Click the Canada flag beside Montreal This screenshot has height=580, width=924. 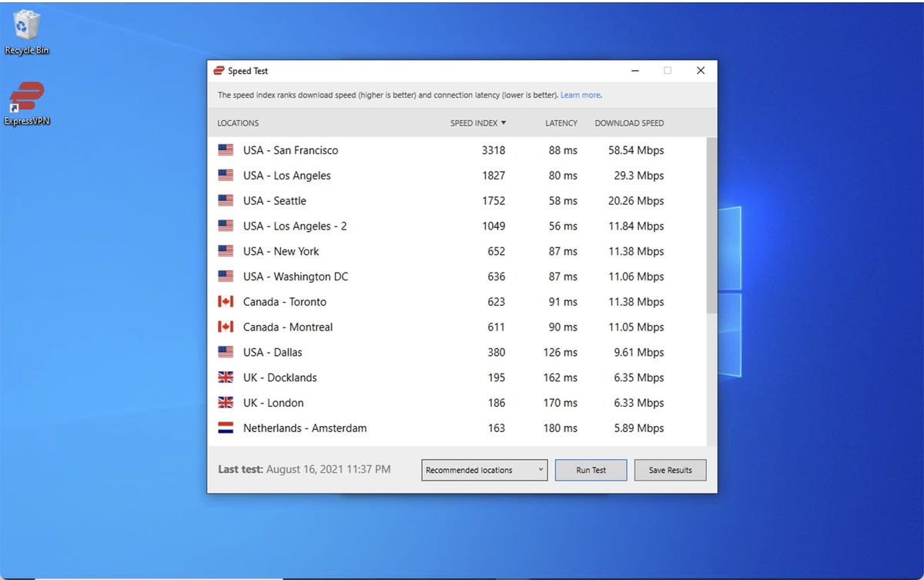(x=226, y=327)
